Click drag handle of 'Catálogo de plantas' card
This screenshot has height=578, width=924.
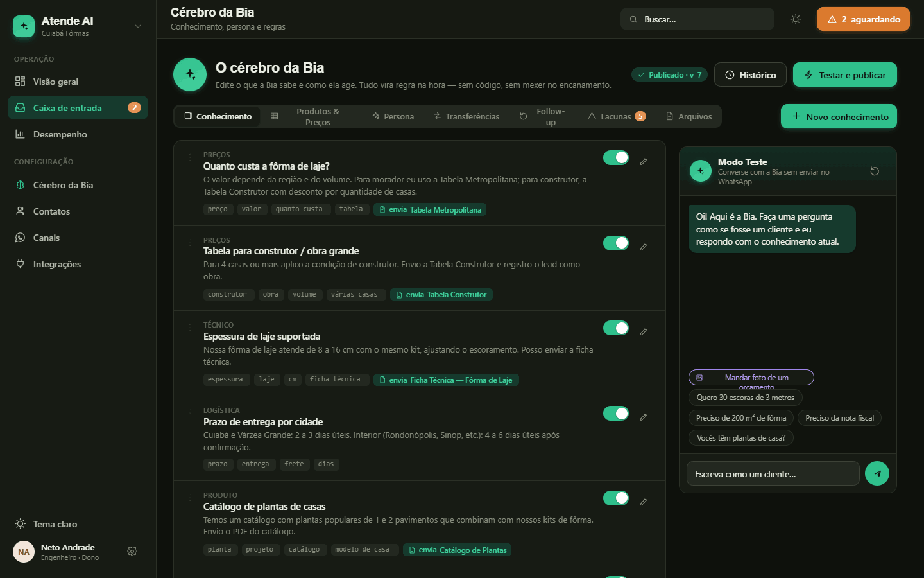[190, 497]
